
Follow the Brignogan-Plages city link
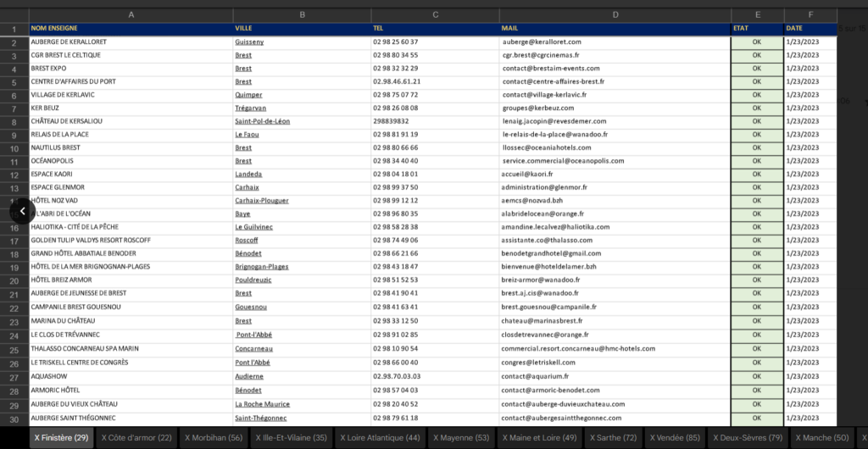pos(261,267)
